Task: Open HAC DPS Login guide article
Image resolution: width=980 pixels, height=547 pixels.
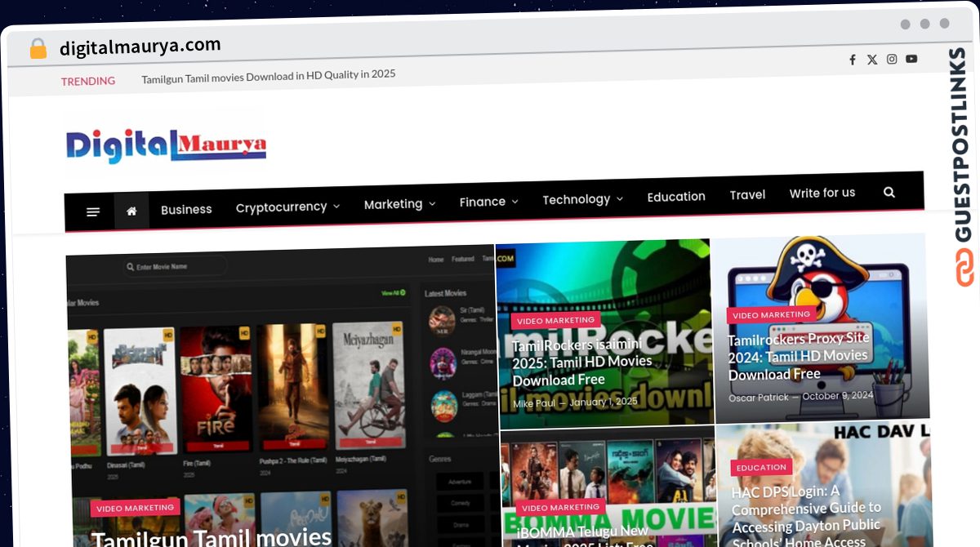Action: [x=807, y=518]
